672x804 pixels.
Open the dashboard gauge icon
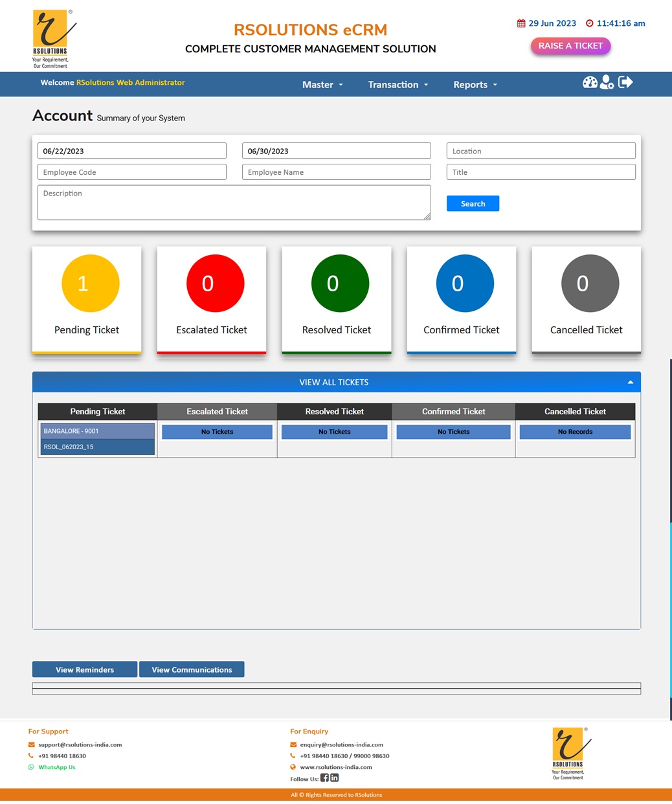590,82
